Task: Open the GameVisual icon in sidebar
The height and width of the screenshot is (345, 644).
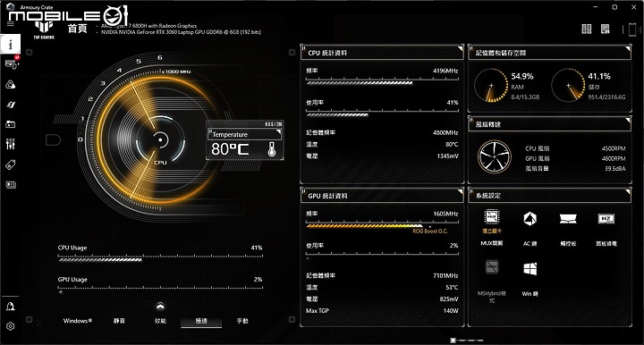Action: [10, 105]
